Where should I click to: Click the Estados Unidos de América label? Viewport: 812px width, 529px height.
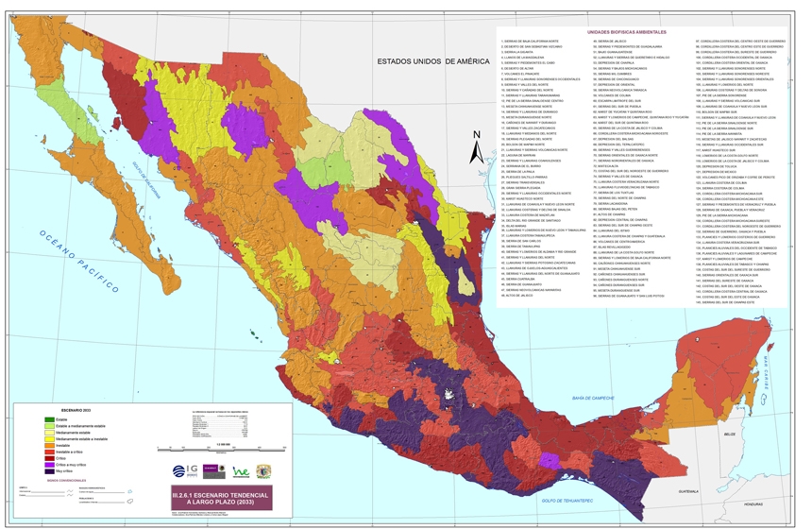(431, 61)
